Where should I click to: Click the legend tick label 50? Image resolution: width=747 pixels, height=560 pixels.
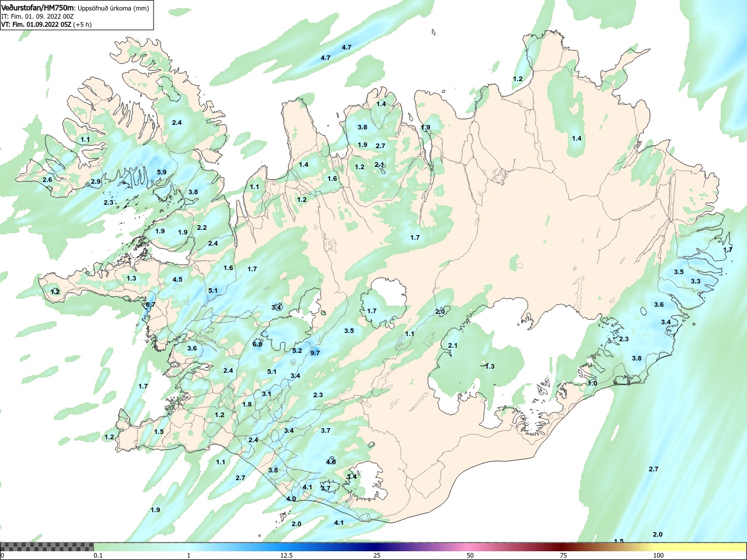470,555
